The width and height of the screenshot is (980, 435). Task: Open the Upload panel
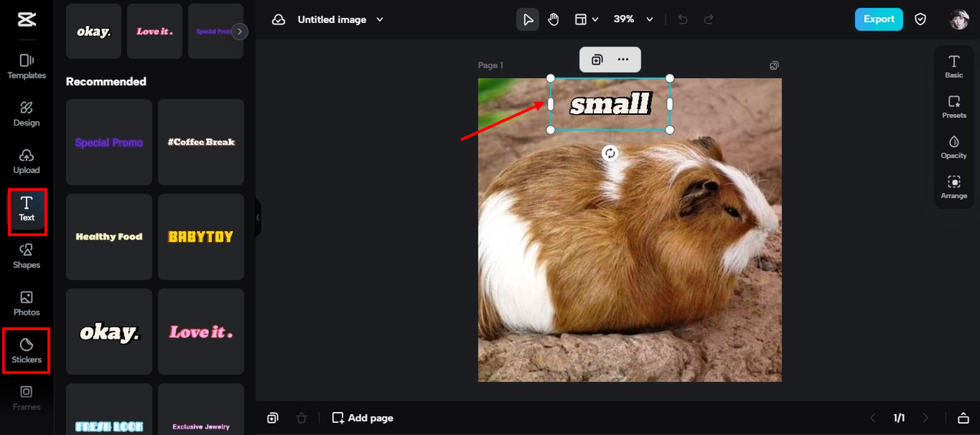(x=27, y=161)
